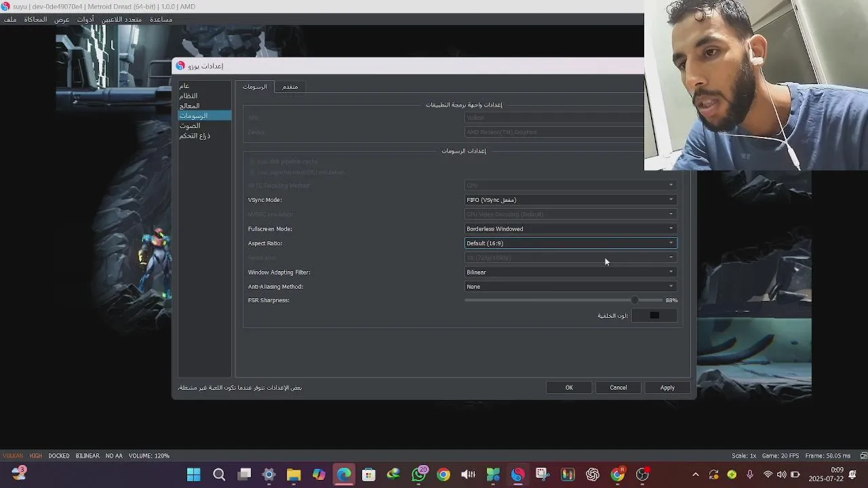Click the battery icon in system tray
The height and width of the screenshot is (488, 868).
point(795,474)
